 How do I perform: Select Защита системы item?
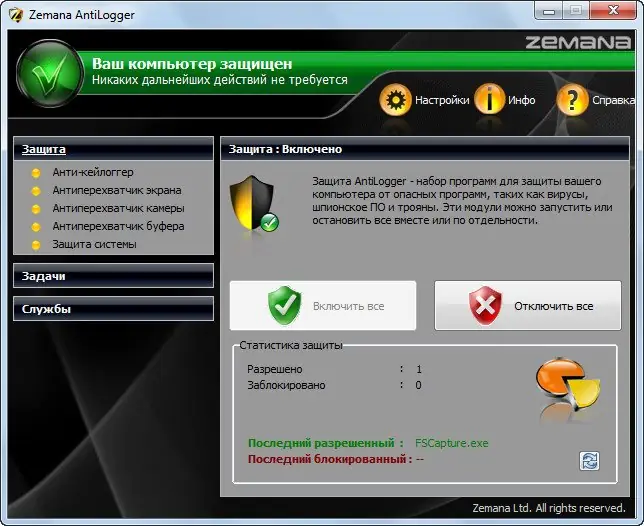pyautogui.click(x=94, y=244)
